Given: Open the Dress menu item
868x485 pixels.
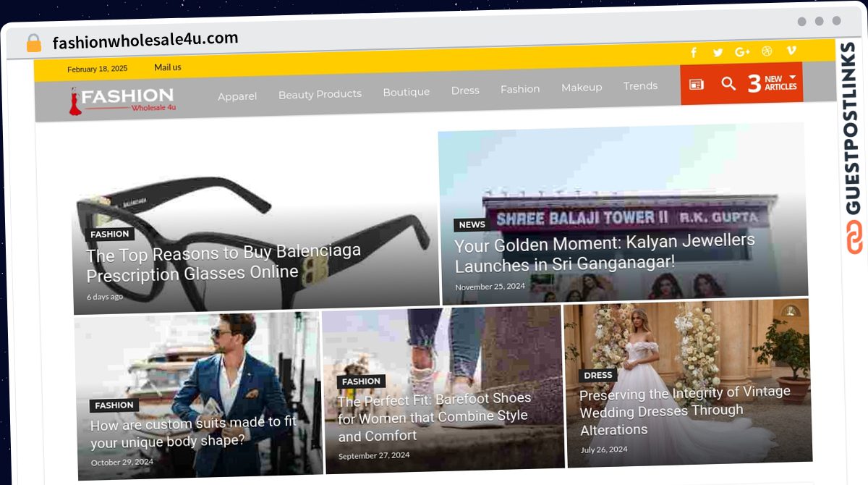Looking at the screenshot, I should point(465,90).
